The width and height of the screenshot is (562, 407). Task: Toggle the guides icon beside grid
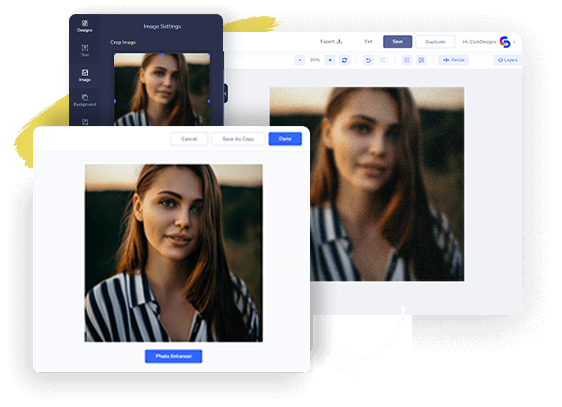[422, 60]
